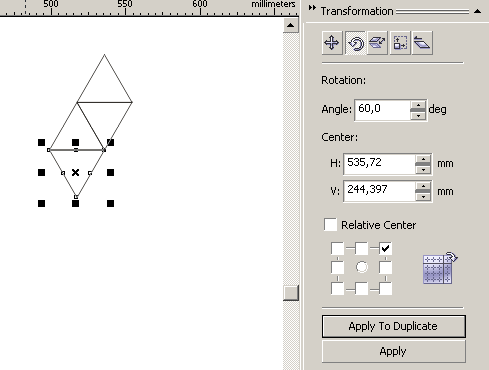Screen dimensions: 489x370
Task: Click the double-arrow docker collapse icon
Action: (x=312, y=8)
